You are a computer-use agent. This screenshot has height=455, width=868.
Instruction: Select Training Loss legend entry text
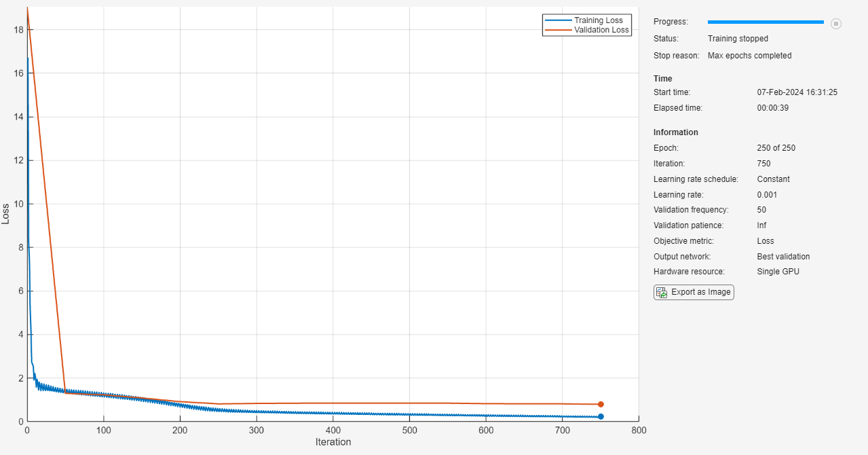598,20
